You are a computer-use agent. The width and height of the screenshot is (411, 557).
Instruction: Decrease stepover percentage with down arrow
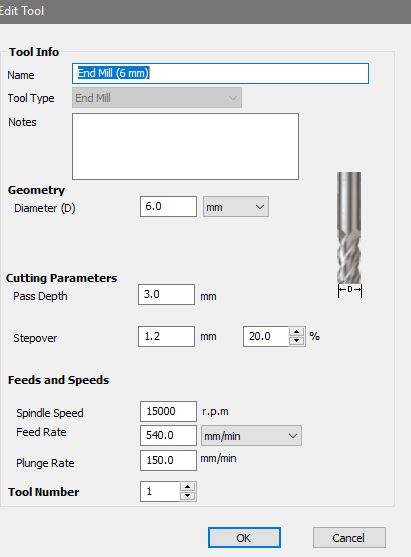297,341
